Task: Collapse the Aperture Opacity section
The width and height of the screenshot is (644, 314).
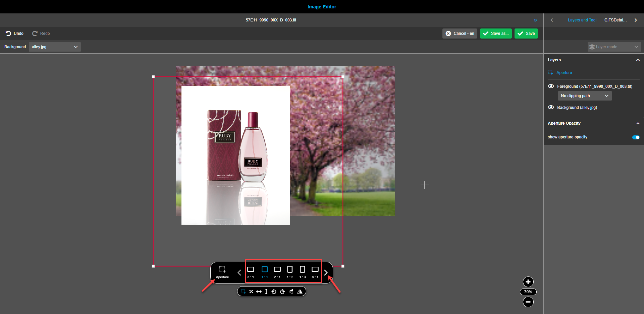Action: click(x=638, y=123)
